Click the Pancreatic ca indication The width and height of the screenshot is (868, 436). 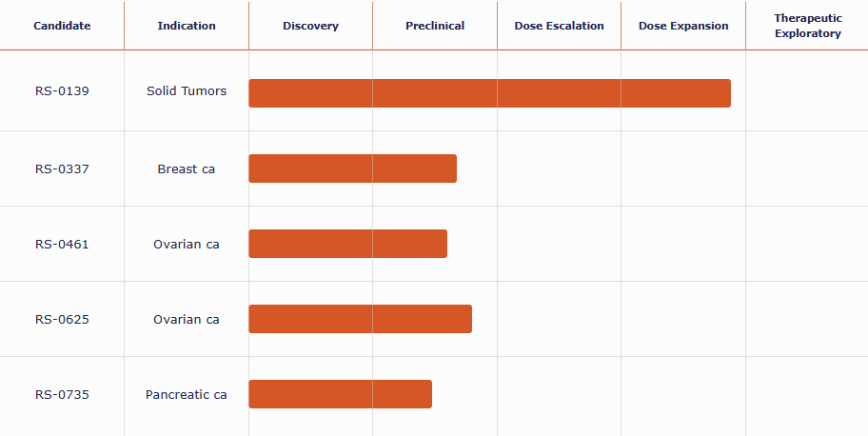click(x=187, y=395)
